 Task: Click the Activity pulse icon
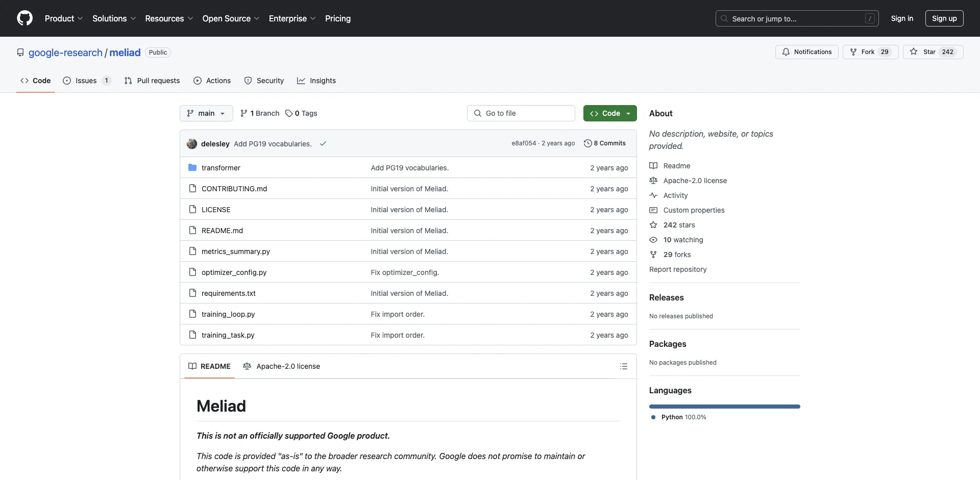coord(653,195)
